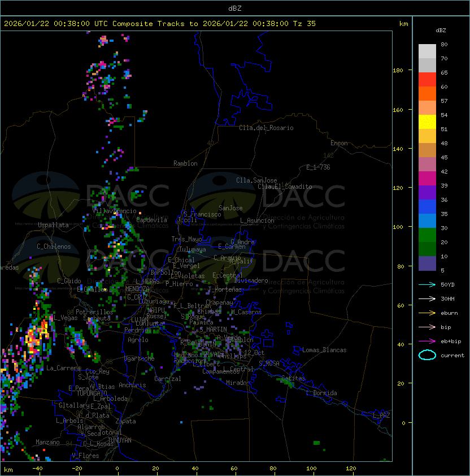Click the 45 dBZ mauve pink swatch
470x476 pixels.
[x=427, y=165]
